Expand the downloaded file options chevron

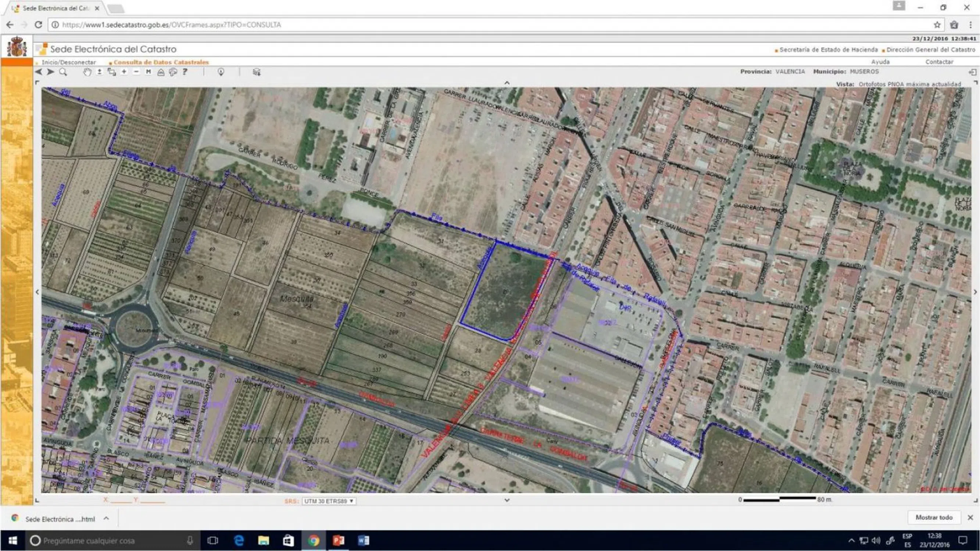click(x=107, y=518)
